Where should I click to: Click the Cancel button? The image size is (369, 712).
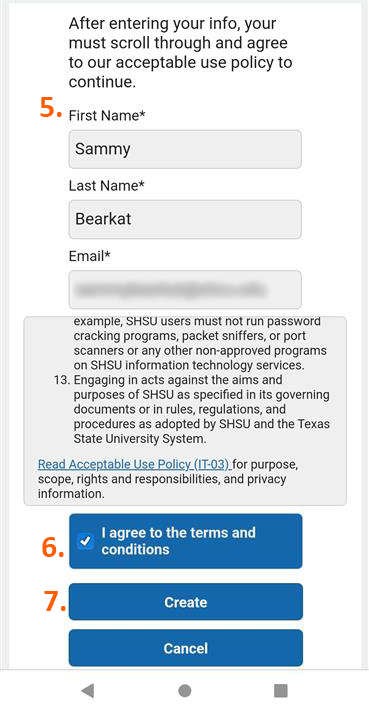pyautogui.click(x=186, y=648)
